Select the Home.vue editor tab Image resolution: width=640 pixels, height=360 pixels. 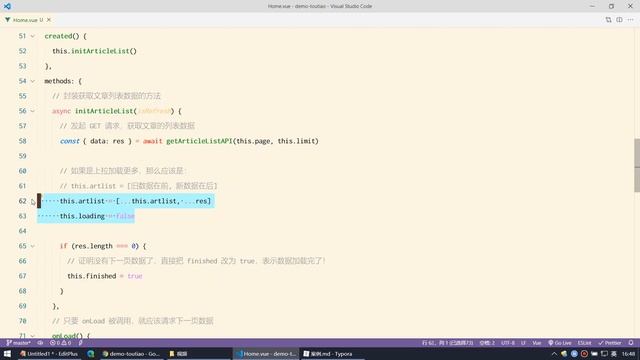pos(27,20)
